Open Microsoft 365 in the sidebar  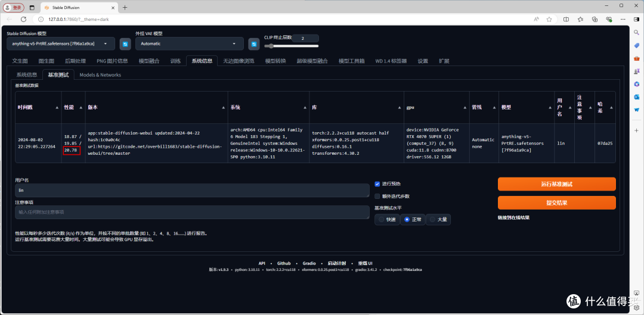[637, 84]
